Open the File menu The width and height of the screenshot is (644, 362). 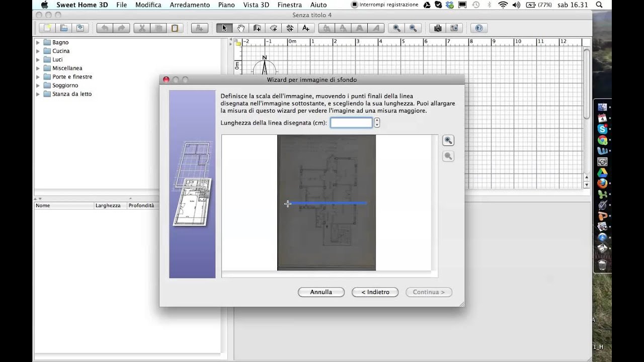121,5
